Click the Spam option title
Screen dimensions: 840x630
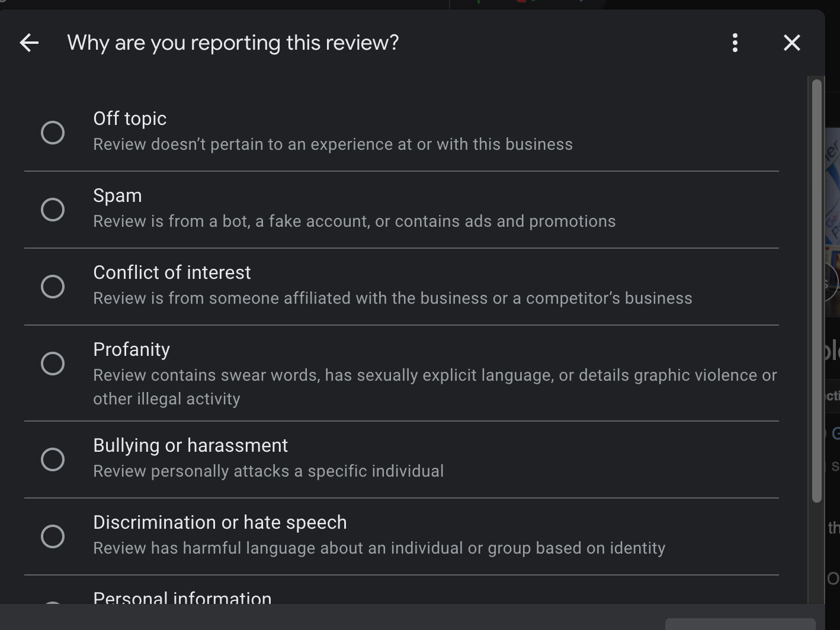point(117,195)
